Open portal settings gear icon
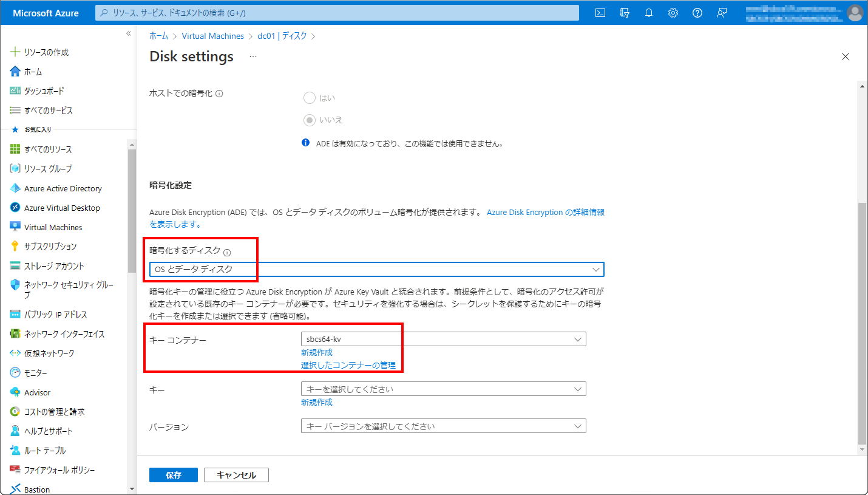The image size is (868, 495). tap(673, 13)
